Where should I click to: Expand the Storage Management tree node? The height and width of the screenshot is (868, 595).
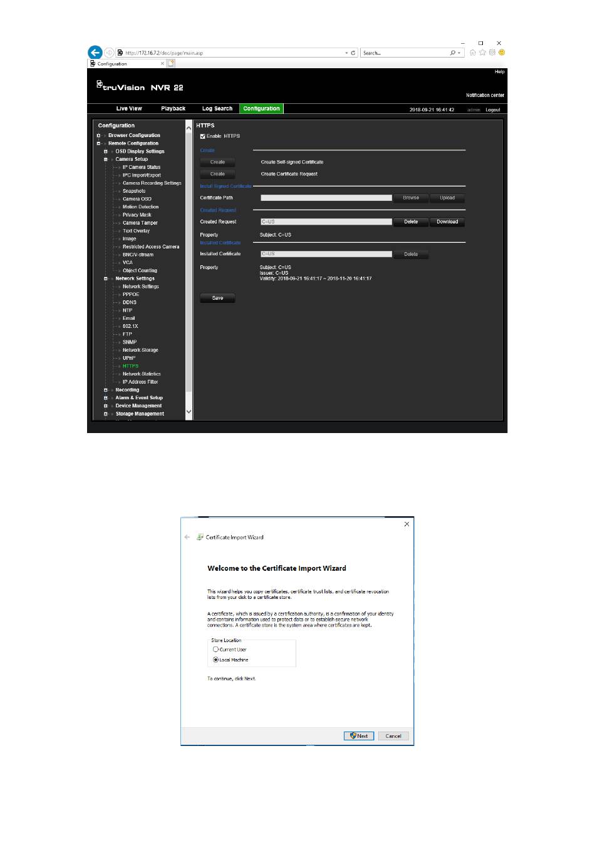tap(106, 414)
